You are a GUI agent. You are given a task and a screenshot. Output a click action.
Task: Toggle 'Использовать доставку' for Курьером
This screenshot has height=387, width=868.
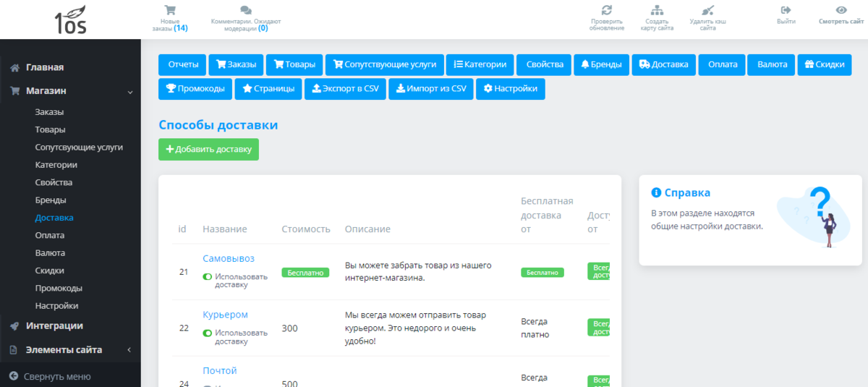pyautogui.click(x=208, y=333)
